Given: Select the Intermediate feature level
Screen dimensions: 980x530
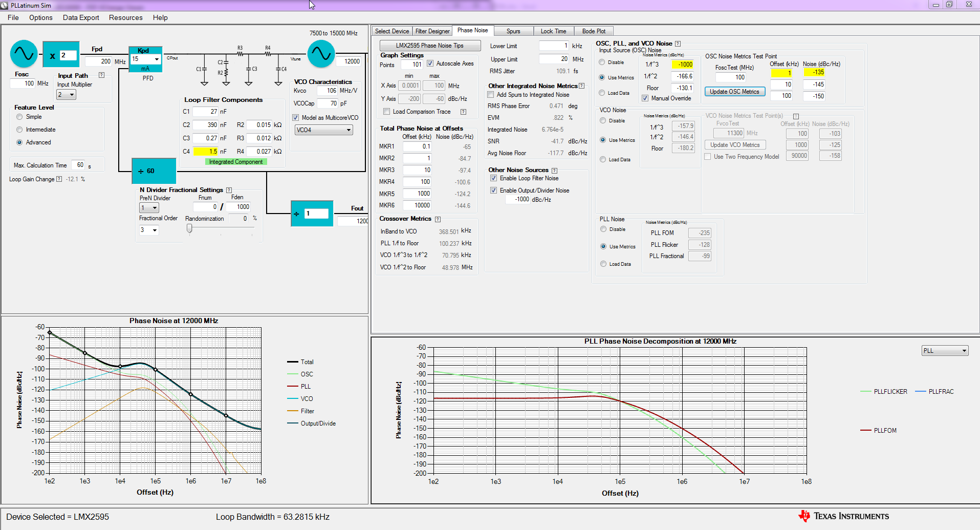Looking at the screenshot, I should pos(19,130).
